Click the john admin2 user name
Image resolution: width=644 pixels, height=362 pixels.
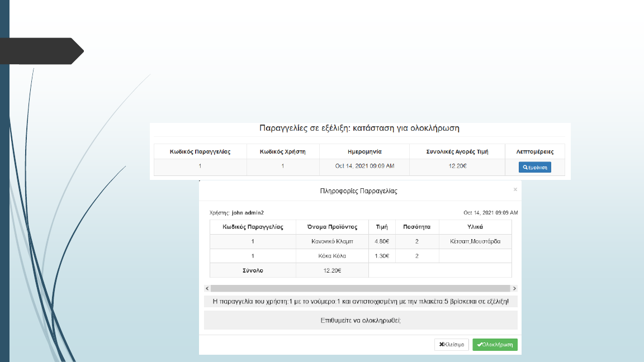(247, 213)
